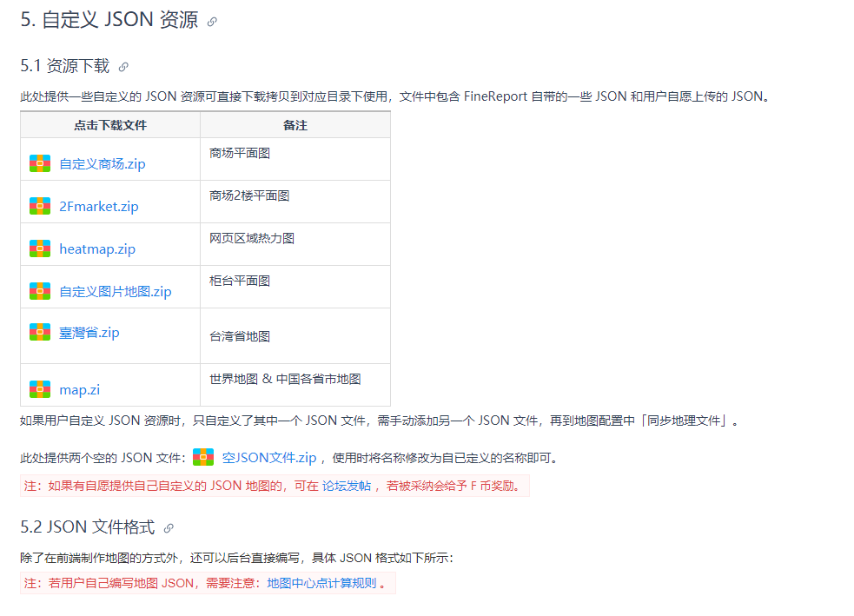Download 臺灣省.zip file
The width and height of the screenshot is (854, 616).
(89, 332)
